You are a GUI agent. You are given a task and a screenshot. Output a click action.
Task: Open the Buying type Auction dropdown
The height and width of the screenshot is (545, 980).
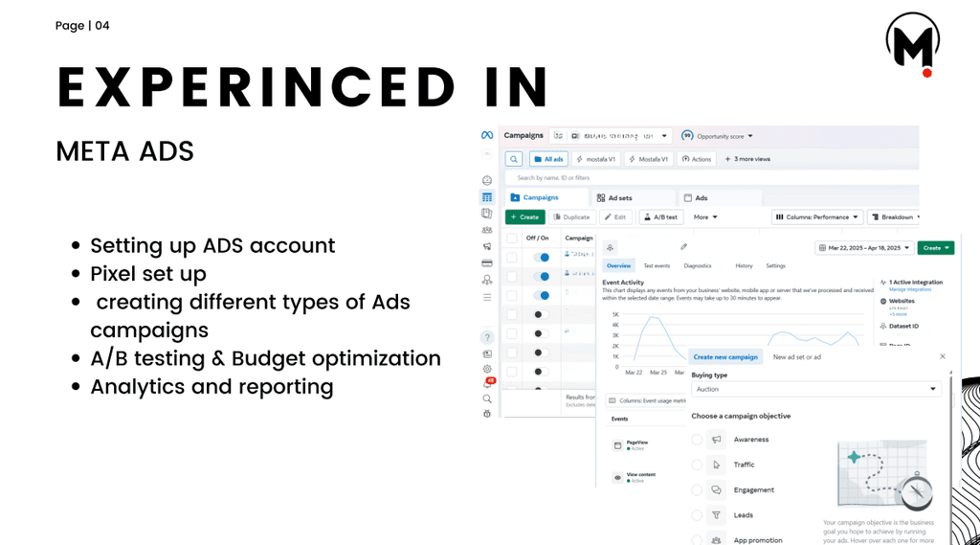point(815,389)
